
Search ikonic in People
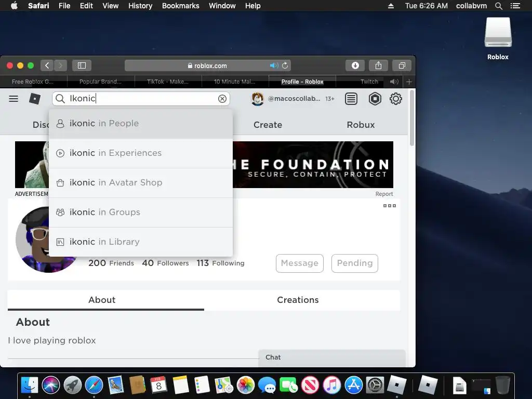[x=141, y=124]
